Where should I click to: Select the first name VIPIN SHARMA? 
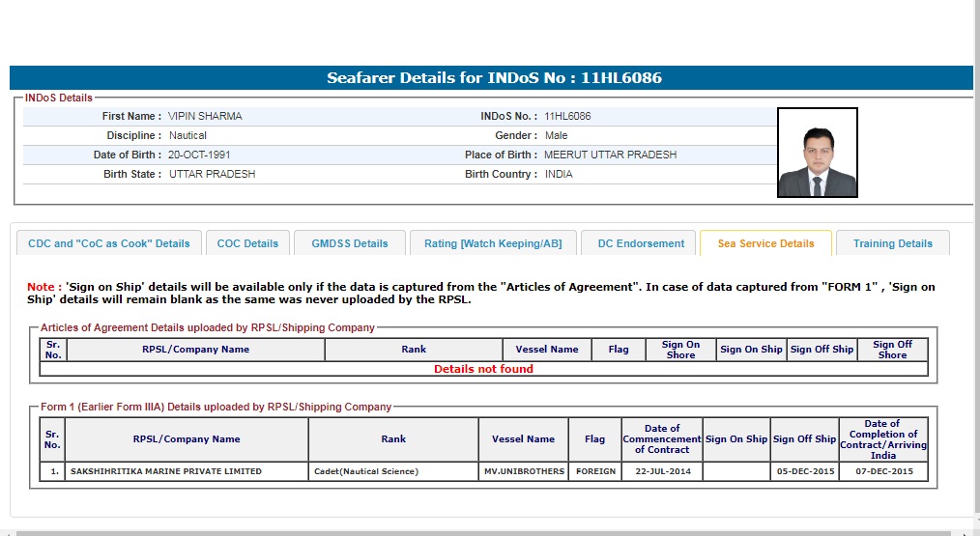205,116
